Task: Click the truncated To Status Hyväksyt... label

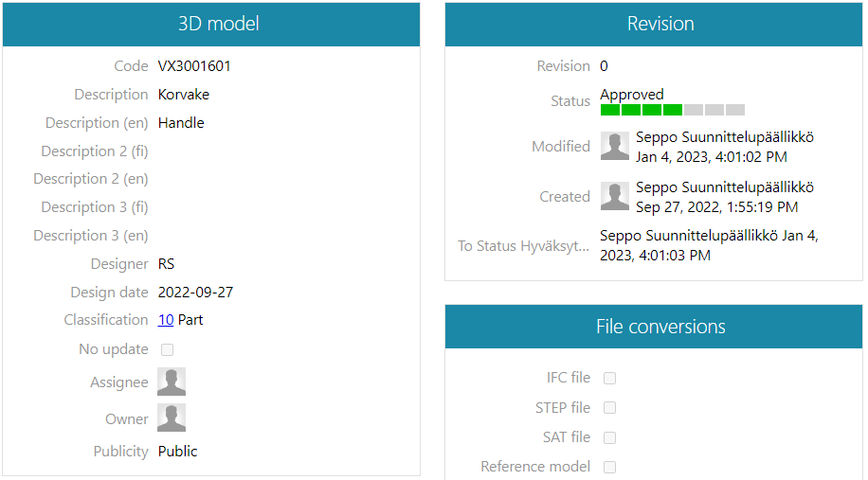Action: tap(523, 246)
